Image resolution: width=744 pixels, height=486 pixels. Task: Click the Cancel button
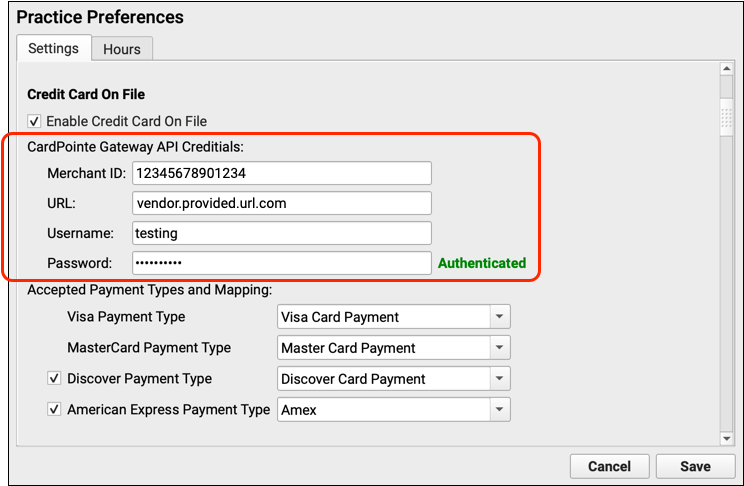pyautogui.click(x=609, y=466)
